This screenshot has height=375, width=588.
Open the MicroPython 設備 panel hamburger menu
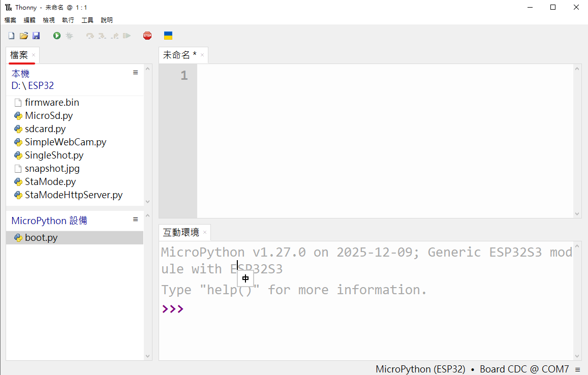pyautogui.click(x=135, y=220)
